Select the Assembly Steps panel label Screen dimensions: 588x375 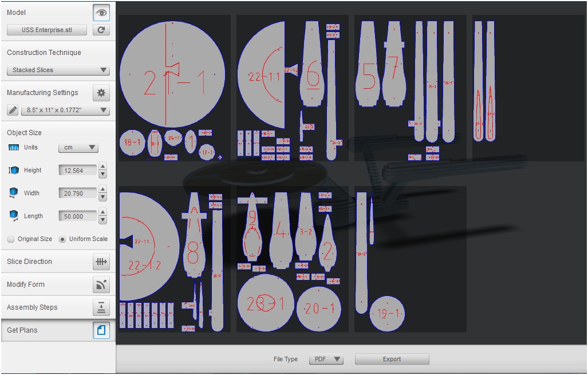click(32, 307)
